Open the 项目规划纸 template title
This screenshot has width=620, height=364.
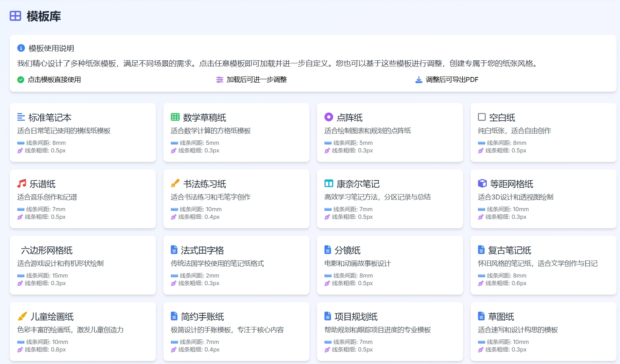coord(356,317)
